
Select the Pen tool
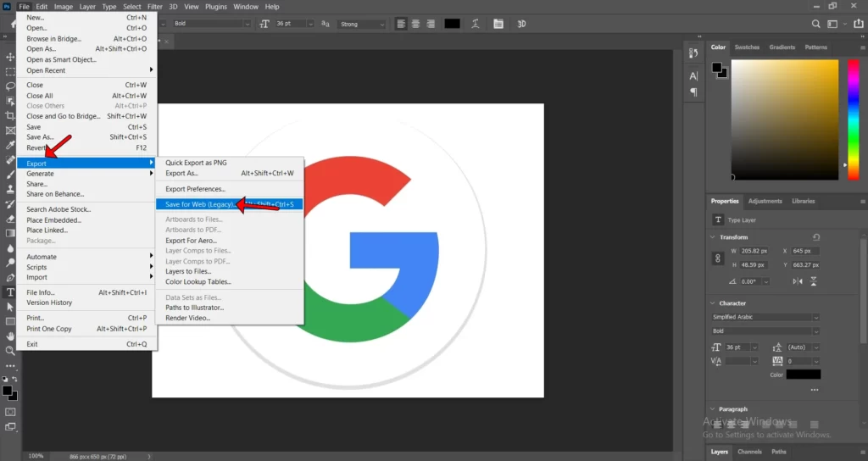[10, 277]
